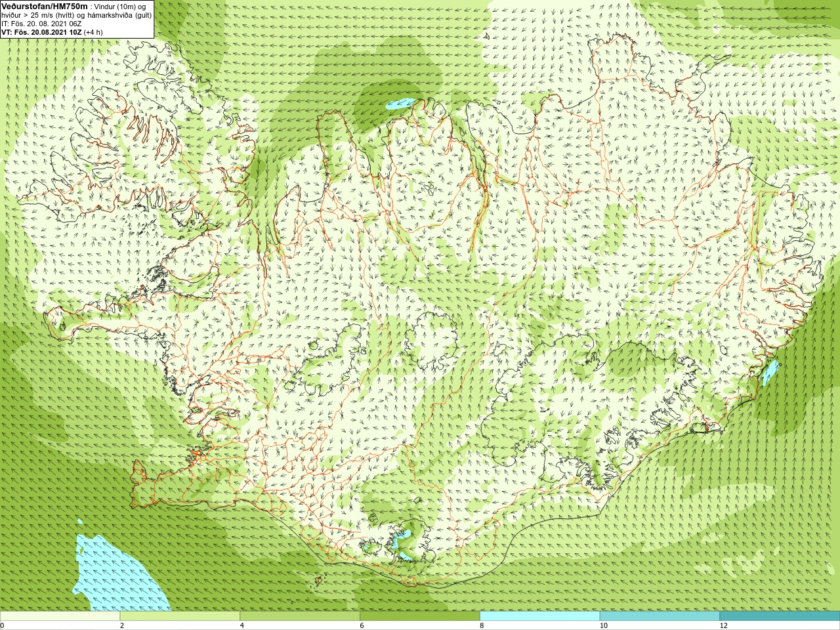
Task: Click the legend label '6'
Action: click(x=362, y=625)
